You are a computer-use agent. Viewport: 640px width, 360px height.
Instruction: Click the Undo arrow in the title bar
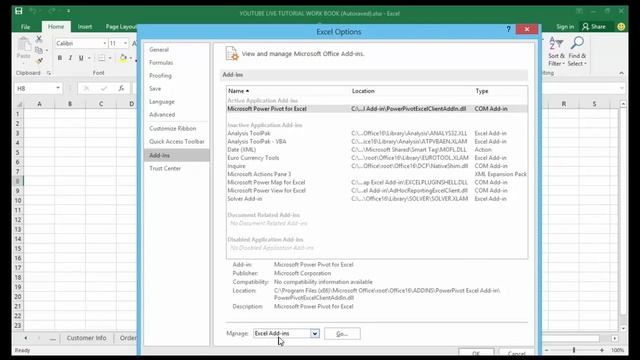click(33, 11)
